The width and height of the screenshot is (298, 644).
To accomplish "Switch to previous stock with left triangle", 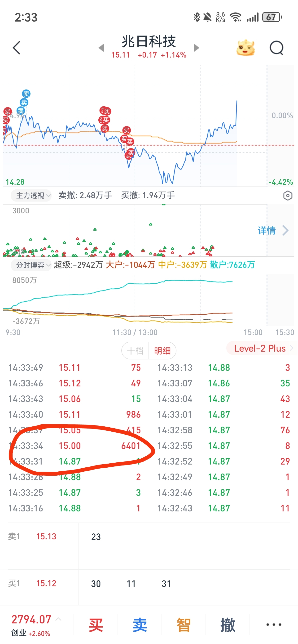I will (101, 48).
